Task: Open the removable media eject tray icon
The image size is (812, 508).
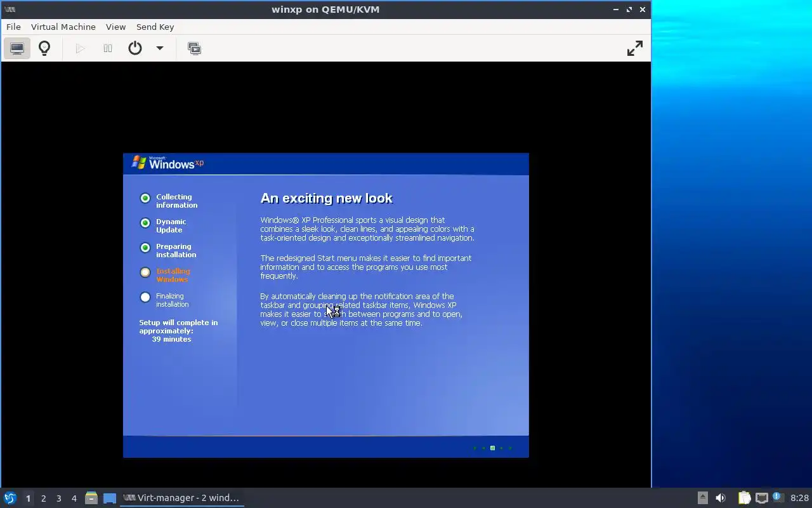Action: [x=703, y=498]
